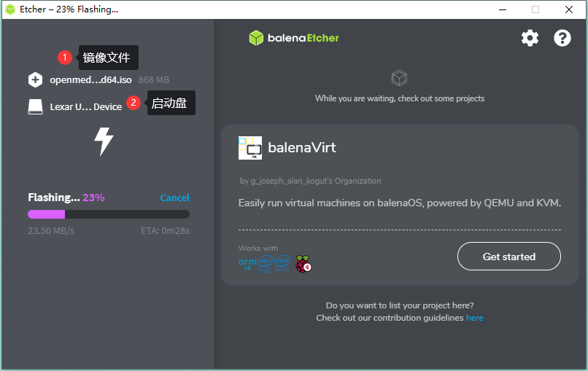Click the 'Works with' label
The width and height of the screenshot is (588, 371).
258,248
